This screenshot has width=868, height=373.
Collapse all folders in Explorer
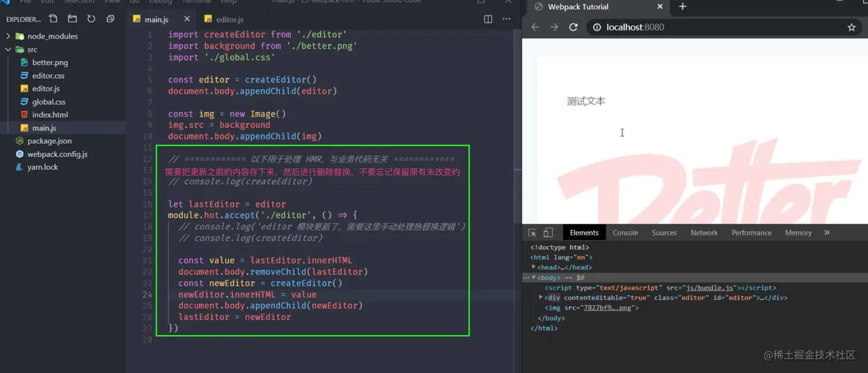coord(110,19)
